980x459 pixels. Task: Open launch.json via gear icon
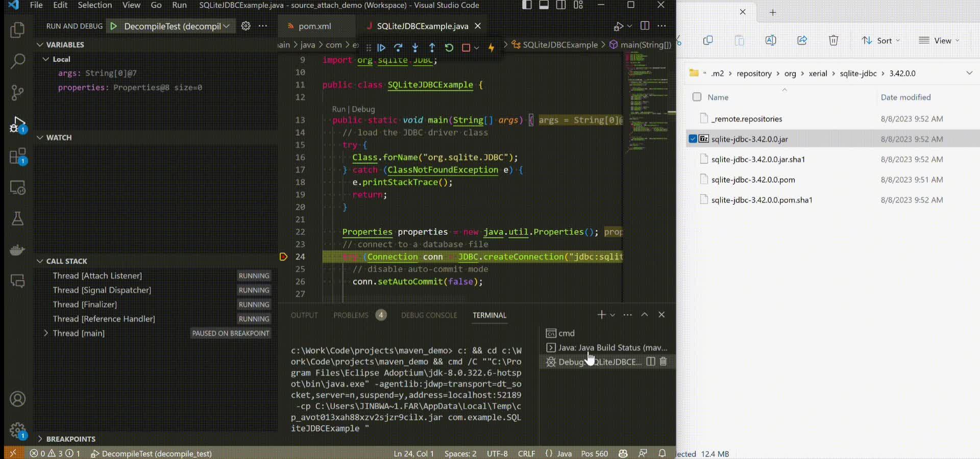(x=246, y=26)
